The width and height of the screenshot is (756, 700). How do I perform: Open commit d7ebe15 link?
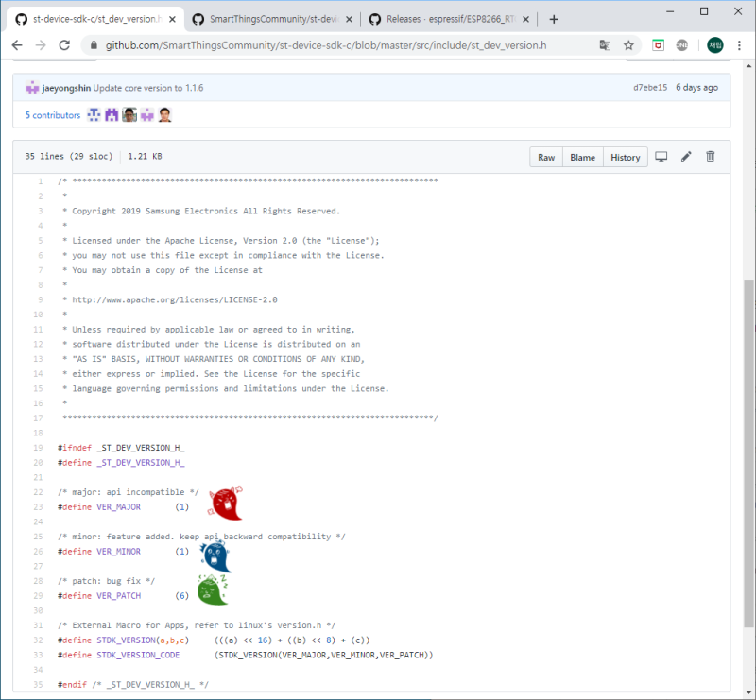pos(650,88)
